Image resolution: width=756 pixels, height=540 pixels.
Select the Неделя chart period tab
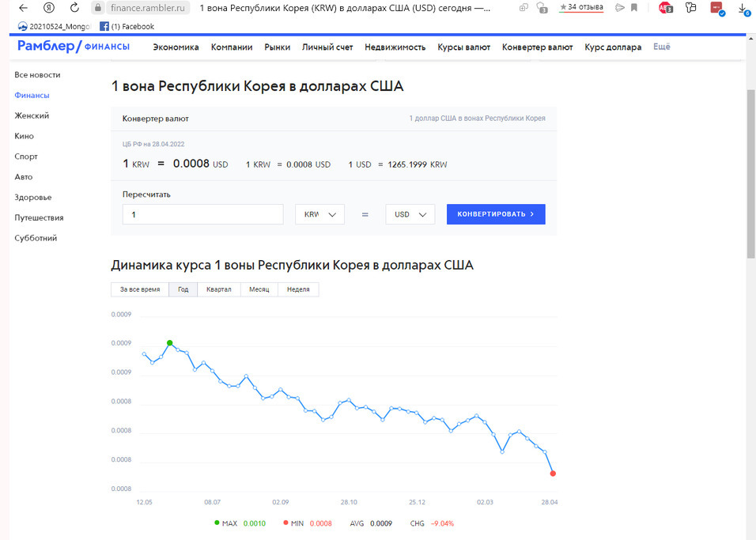[298, 289]
